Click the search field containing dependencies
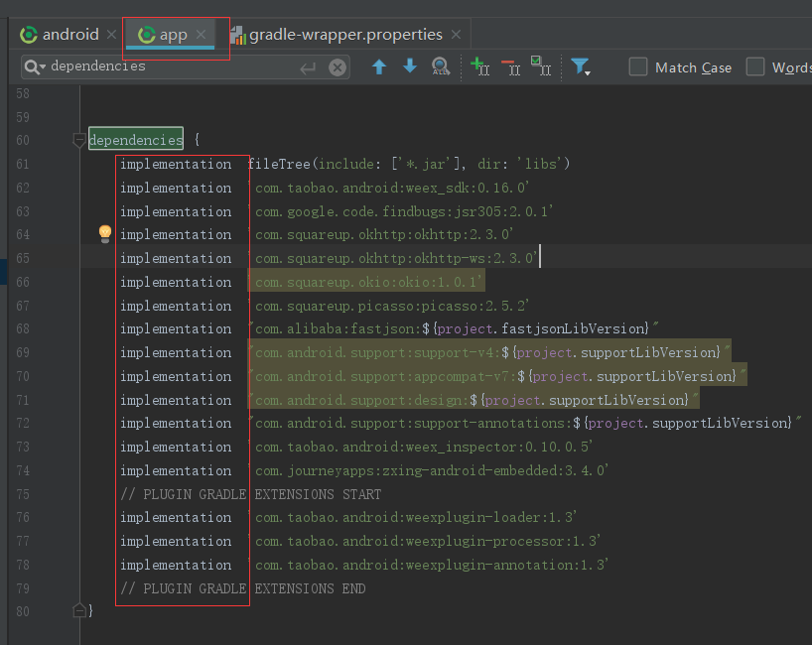812x645 pixels. [x=185, y=67]
